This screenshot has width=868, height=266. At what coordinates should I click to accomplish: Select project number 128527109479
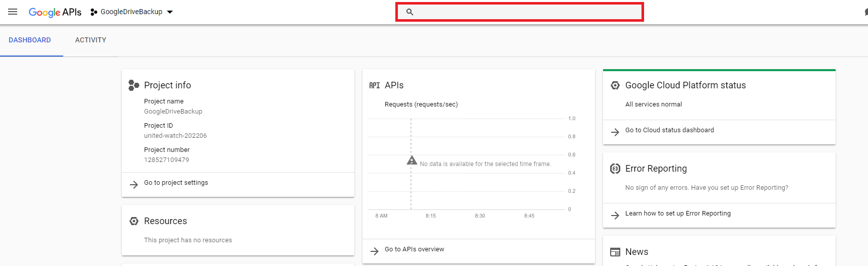[166, 160]
